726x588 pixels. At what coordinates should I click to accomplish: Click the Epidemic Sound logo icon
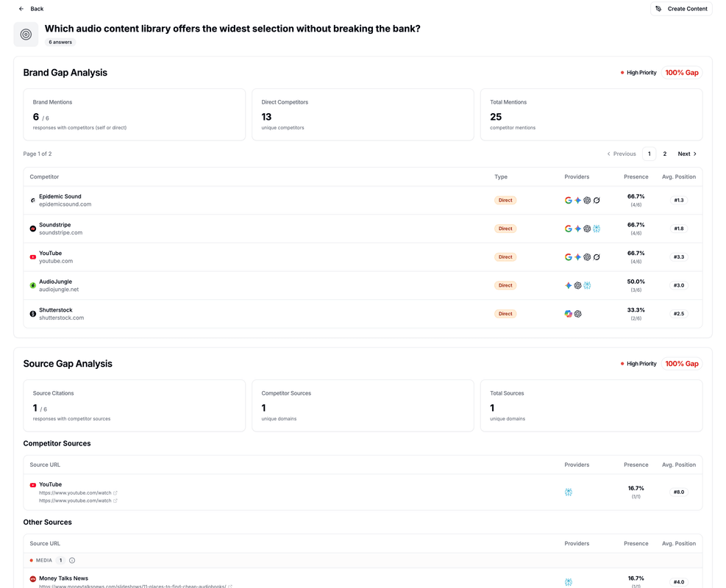pyautogui.click(x=32, y=200)
